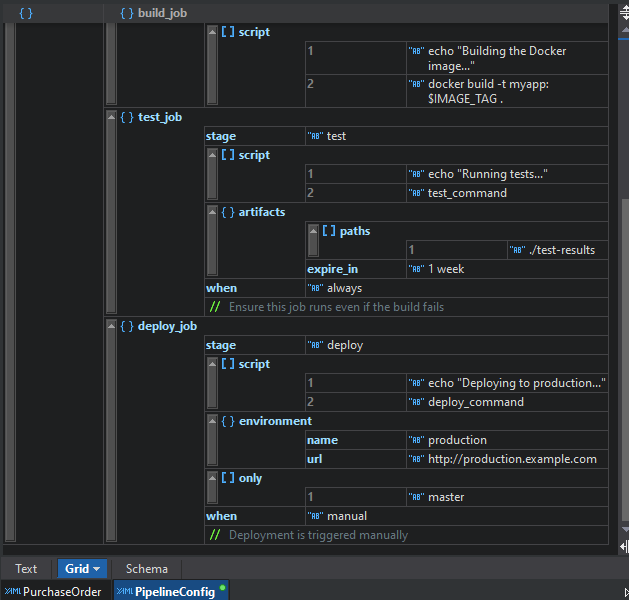
Task: Click the root object braces icon at top left
Action: pyautogui.click(x=27, y=13)
